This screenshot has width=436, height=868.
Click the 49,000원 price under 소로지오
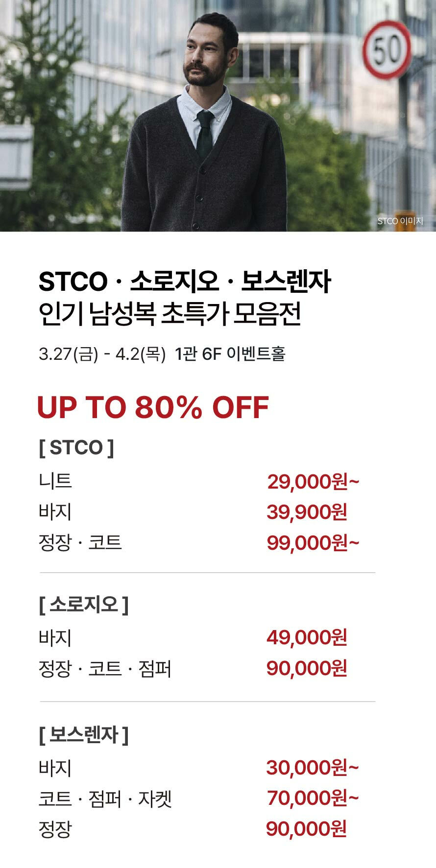307,637
